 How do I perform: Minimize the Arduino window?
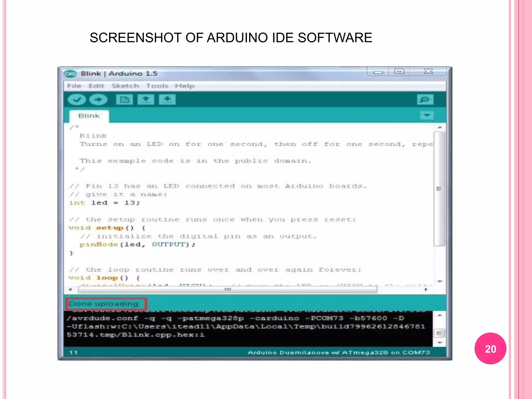tap(378, 72)
